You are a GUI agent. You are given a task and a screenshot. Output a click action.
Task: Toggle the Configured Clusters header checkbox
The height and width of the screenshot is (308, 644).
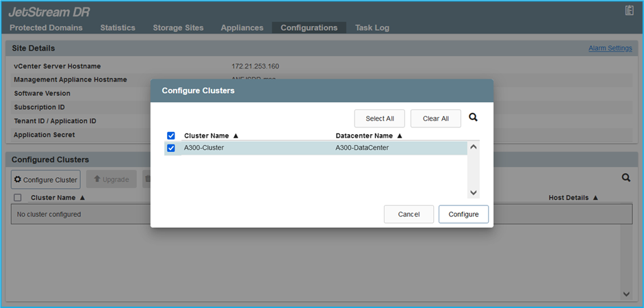(x=18, y=198)
